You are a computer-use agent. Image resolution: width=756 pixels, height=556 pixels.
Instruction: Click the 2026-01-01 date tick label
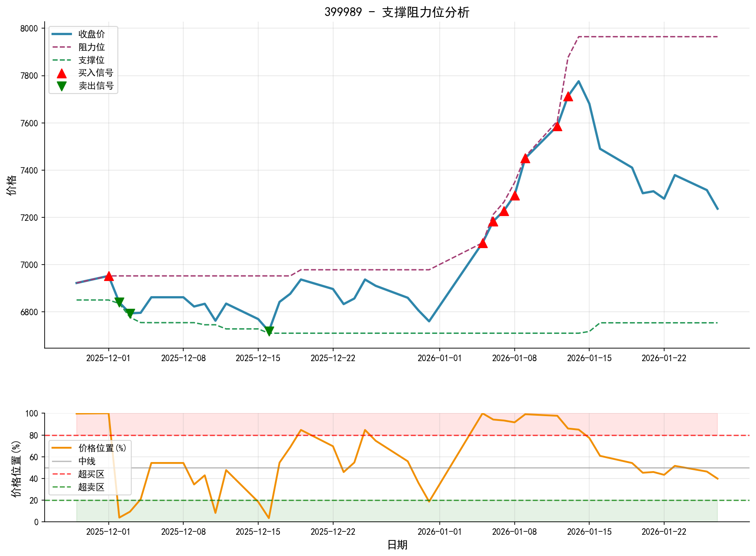point(439,358)
